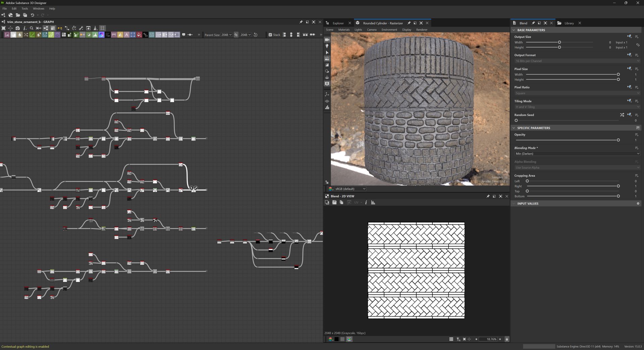Click the Renderer menu in 3D view
Screen dimensions: 644x350
(422, 30)
